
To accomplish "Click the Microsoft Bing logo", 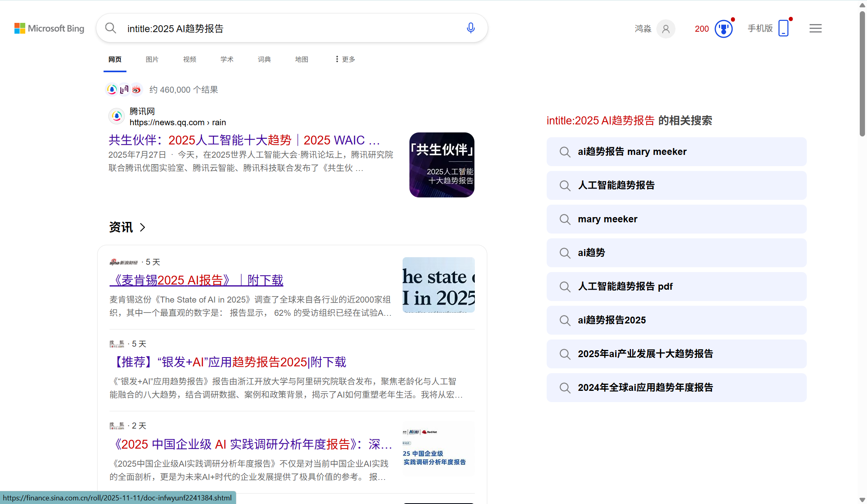I will (49, 28).
